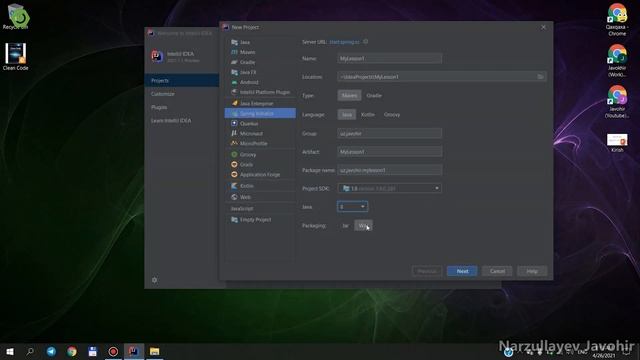Choose Gradle as the build type
This screenshot has width=640, height=360.
pyautogui.click(x=374, y=96)
